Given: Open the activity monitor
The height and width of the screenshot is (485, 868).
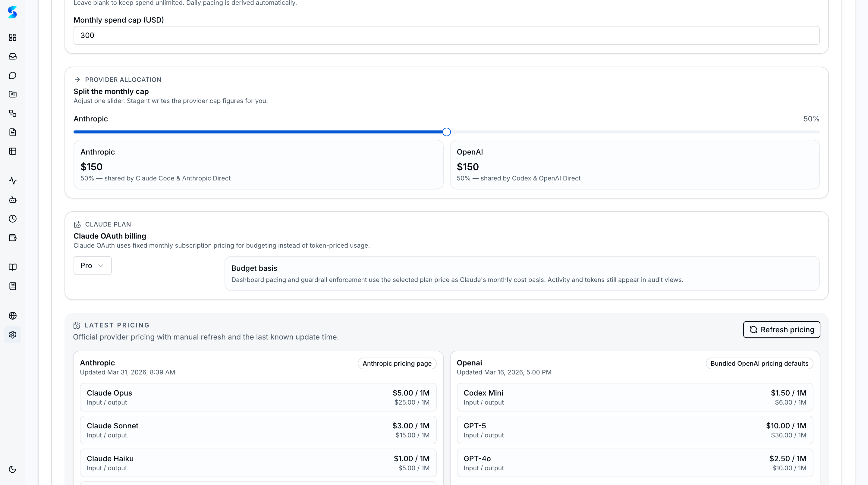Looking at the screenshot, I should click(12, 181).
